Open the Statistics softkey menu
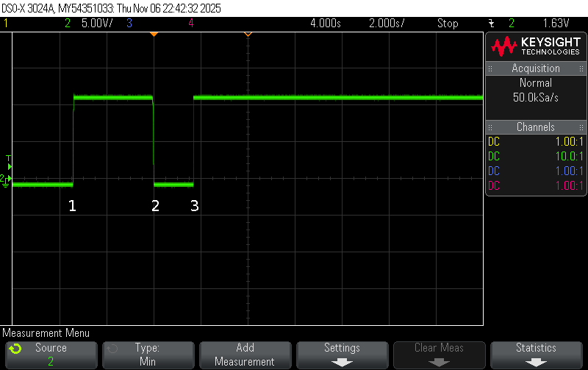Viewport: 588px width, 370px height. 537,355
